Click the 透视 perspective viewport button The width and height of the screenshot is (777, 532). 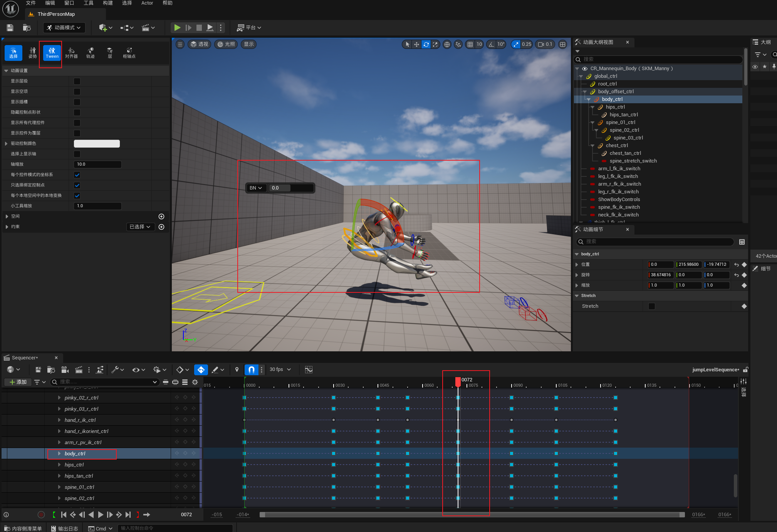tap(199, 44)
